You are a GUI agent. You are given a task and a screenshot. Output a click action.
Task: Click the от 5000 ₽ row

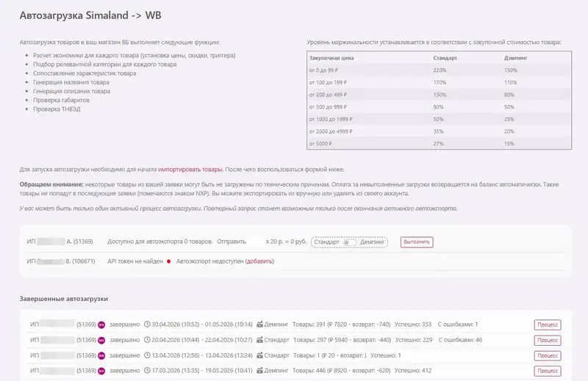[439, 143]
